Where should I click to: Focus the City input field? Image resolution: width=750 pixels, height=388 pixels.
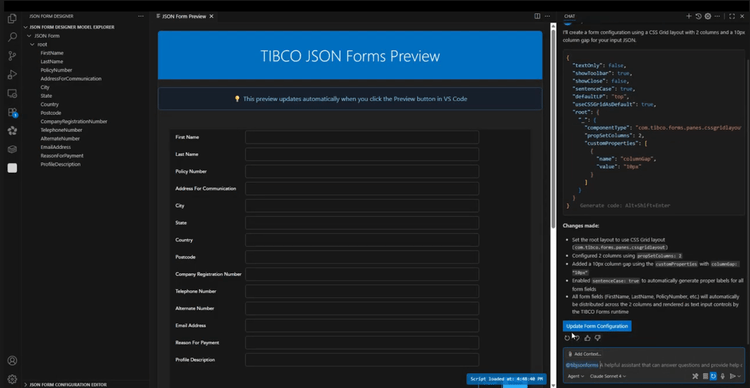click(x=362, y=206)
